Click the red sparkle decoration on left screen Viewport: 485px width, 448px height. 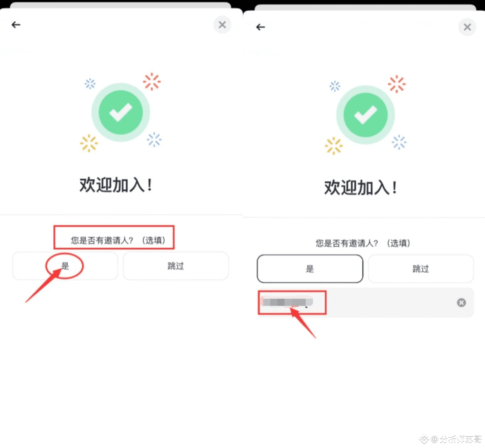point(152,82)
